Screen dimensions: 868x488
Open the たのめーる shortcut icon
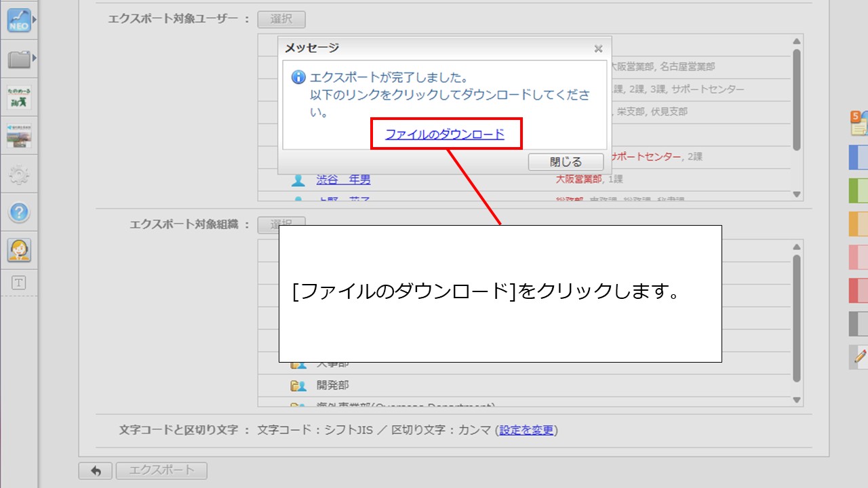19,98
